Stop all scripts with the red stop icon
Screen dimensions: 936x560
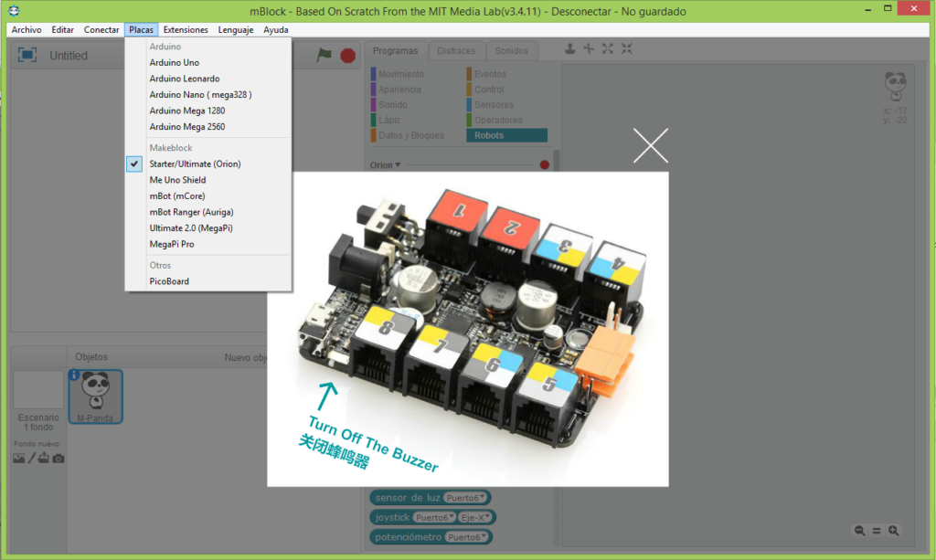click(346, 55)
